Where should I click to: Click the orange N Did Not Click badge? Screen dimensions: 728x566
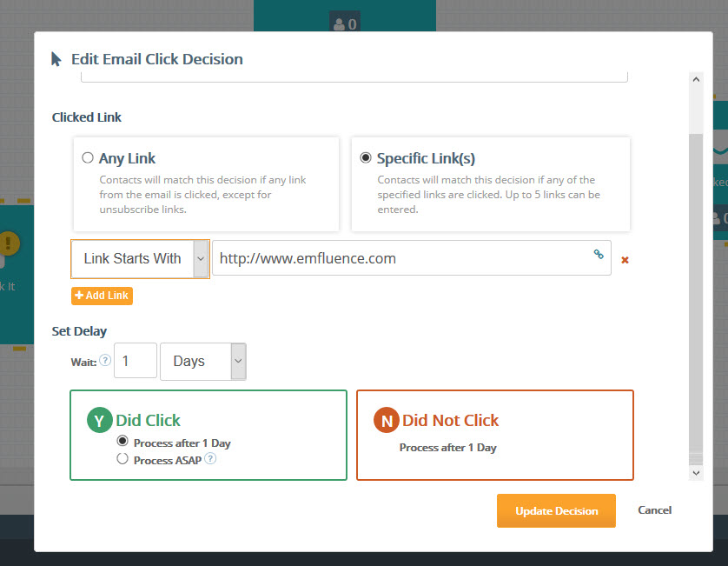[387, 420]
